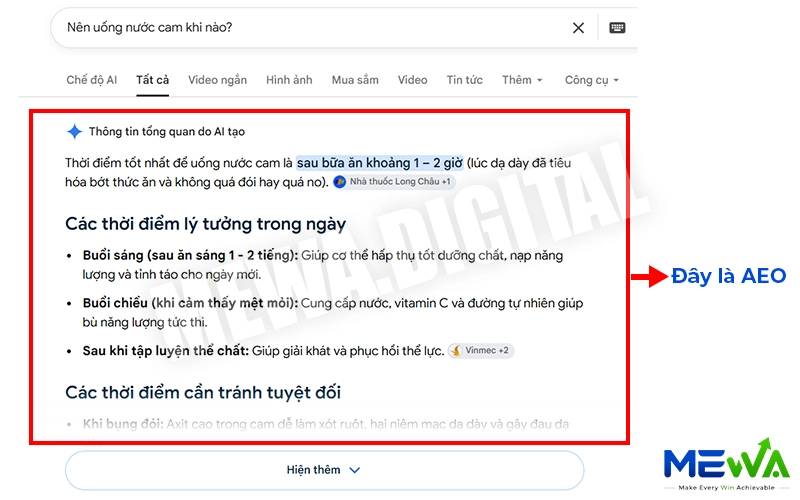Expand the Công cụ dropdown
This screenshot has height=500, width=800.
[x=592, y=80]
